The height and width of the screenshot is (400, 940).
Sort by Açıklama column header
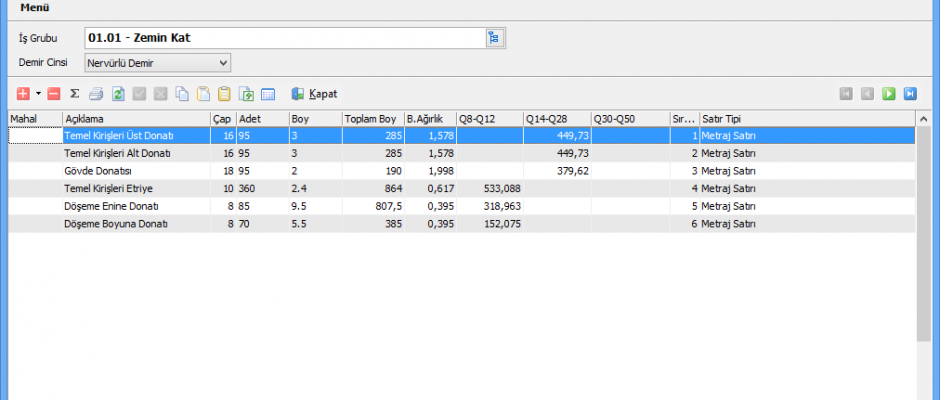135,118
